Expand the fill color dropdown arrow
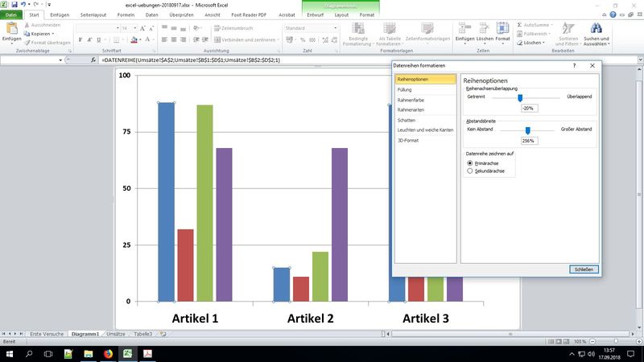The image size is (644, 362). pyautogui.click(x=140, y=39)
